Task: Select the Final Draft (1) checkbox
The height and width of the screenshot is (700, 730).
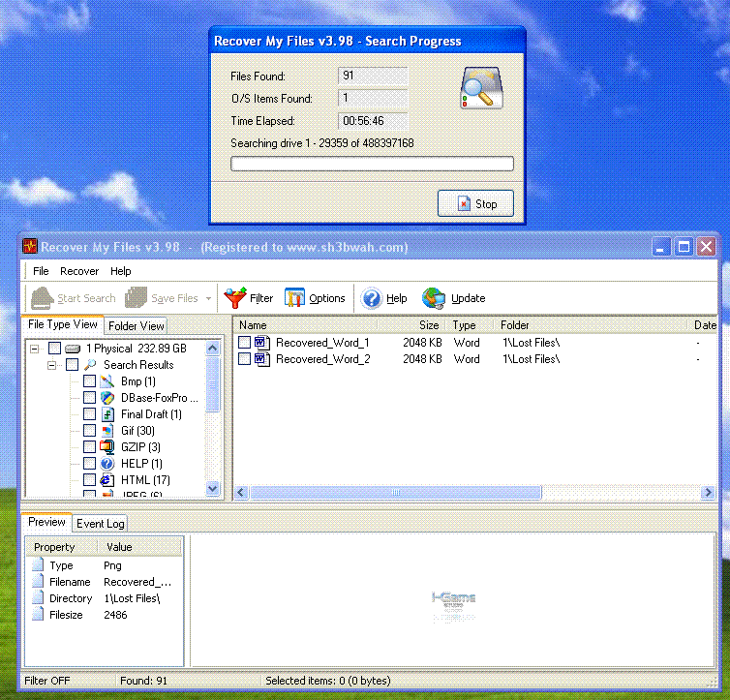Action: click(x=89, y=413)
